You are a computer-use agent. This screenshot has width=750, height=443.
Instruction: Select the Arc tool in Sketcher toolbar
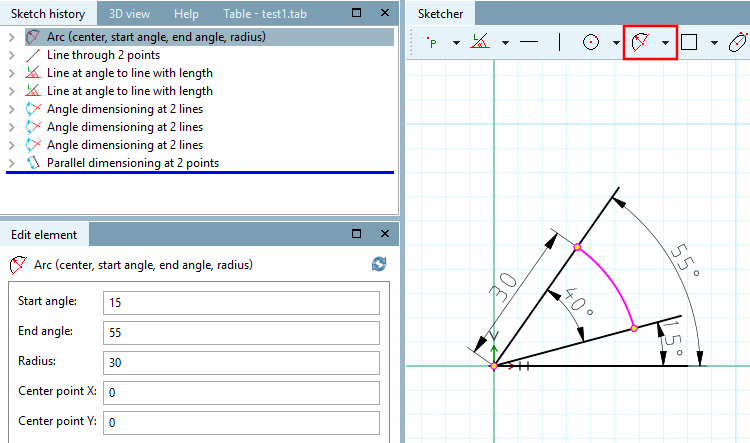tap(640, 42)
